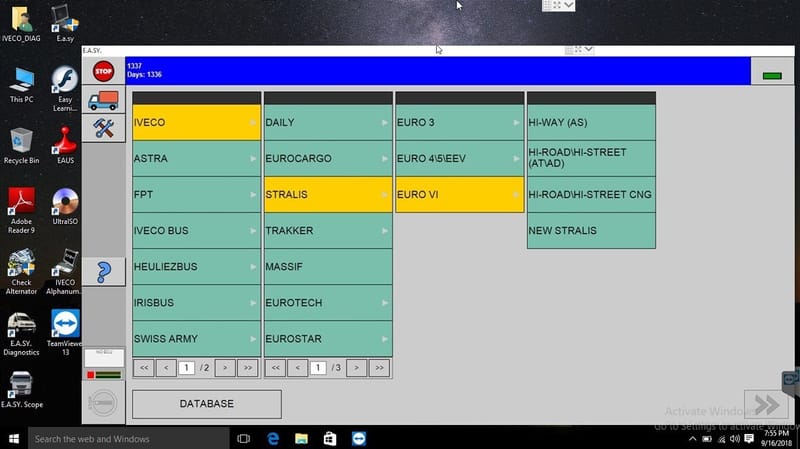Launch E.A.SY. Diagnostics shortcut
This screenshot has height=449, width=800.
tap(21, 333)
